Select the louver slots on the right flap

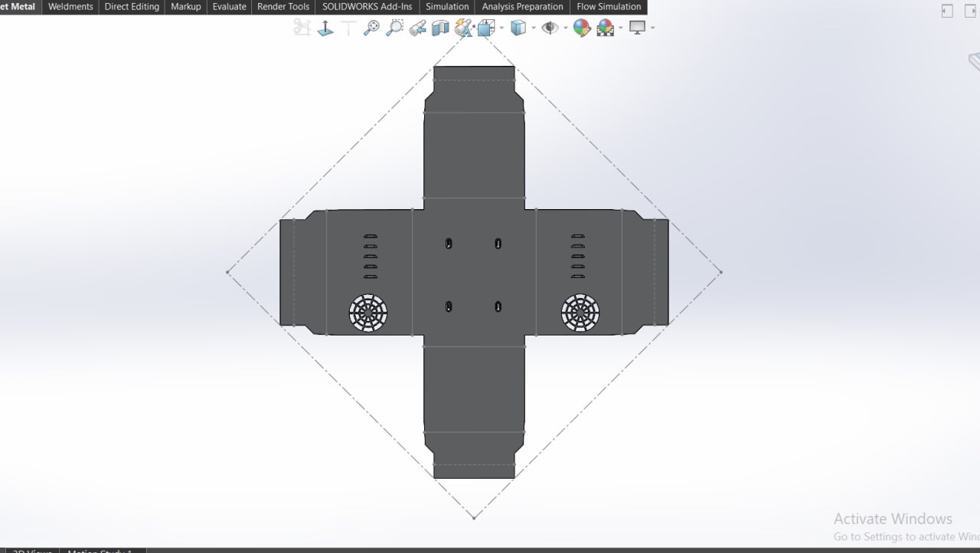578,256
